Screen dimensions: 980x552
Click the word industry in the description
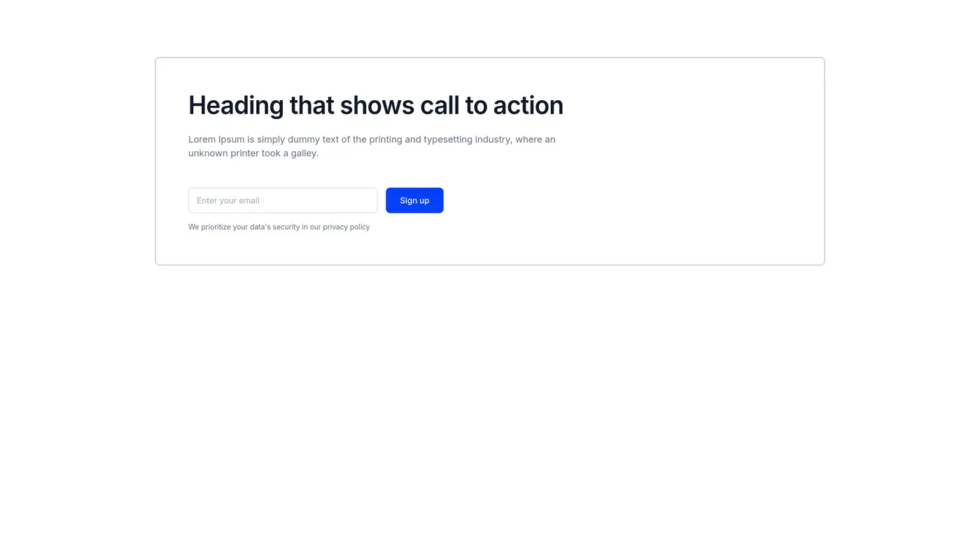[x=493, y=139]
